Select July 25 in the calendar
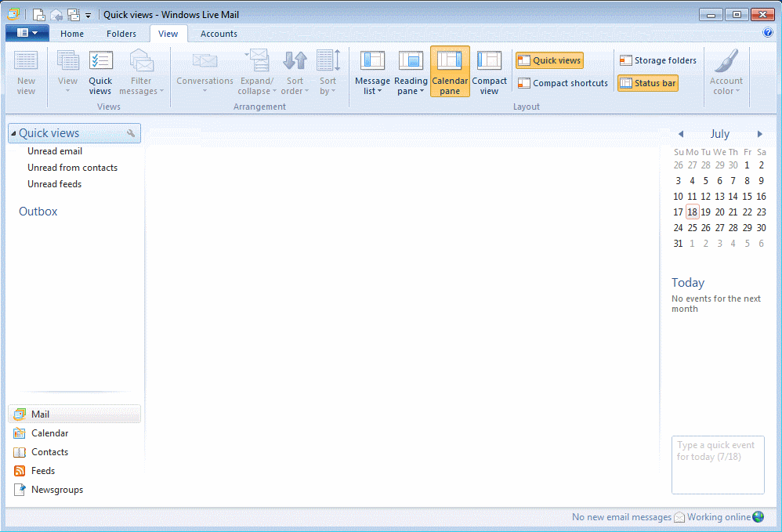This screenshot has width=782, height=532. coord(692,228)
